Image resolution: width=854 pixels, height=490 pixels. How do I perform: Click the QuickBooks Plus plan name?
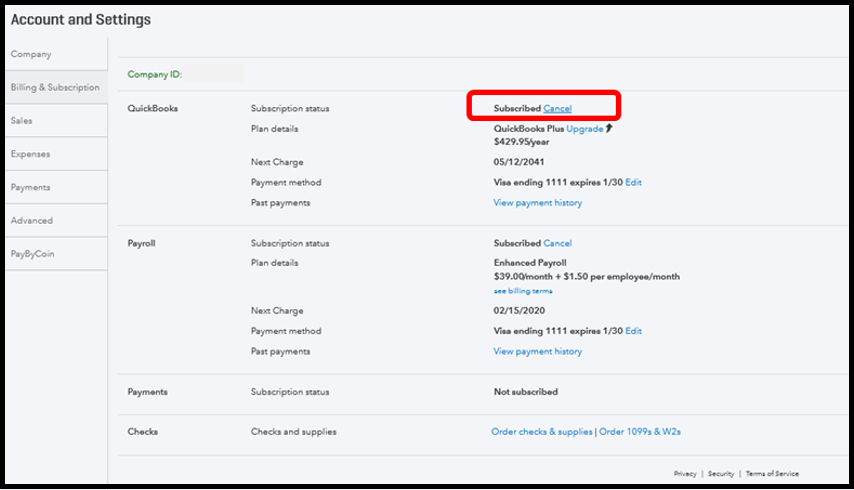tap(528, 129)
